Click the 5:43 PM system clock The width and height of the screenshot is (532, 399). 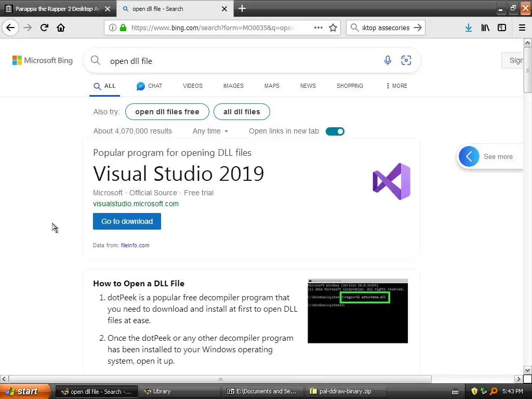(513, 391)
